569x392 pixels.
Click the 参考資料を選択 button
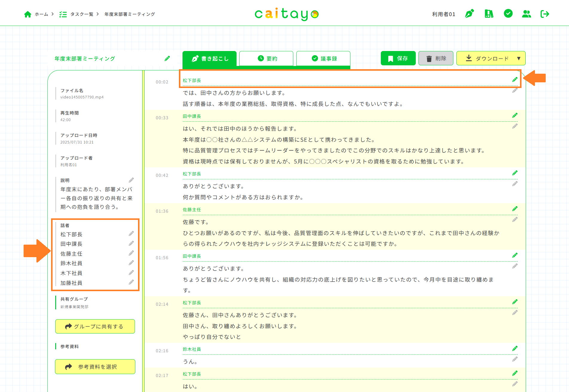point(95,367)
